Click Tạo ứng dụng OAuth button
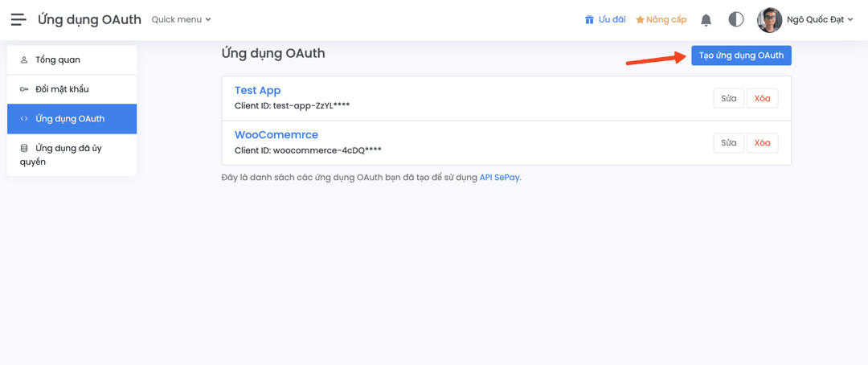Viewport: 868px width, 365px height. (741, 55)
